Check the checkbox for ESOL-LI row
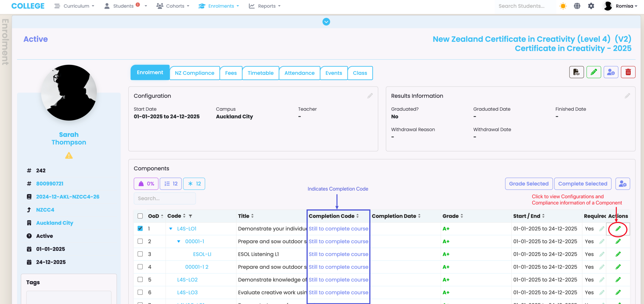 click(x=140, y=254)
